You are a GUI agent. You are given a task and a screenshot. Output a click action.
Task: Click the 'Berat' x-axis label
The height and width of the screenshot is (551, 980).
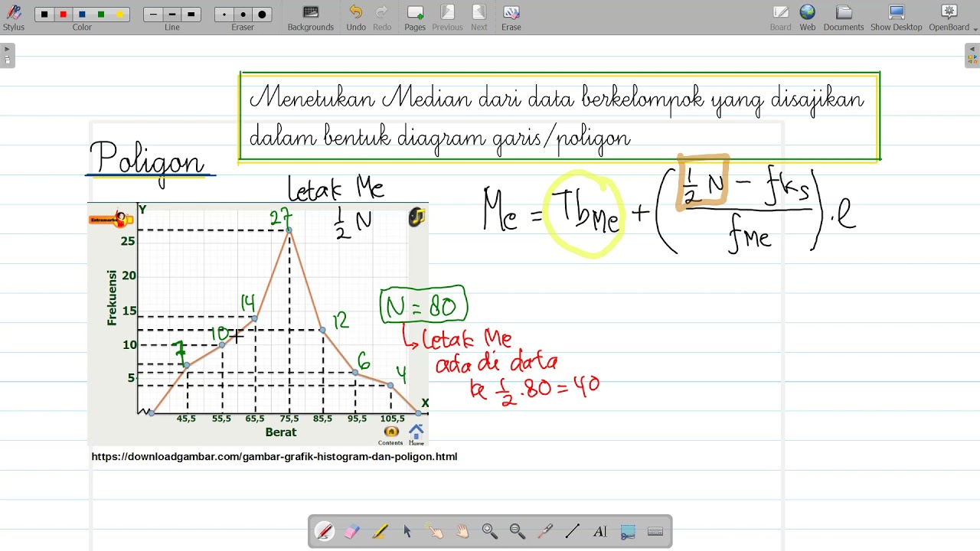pos(281,432)
